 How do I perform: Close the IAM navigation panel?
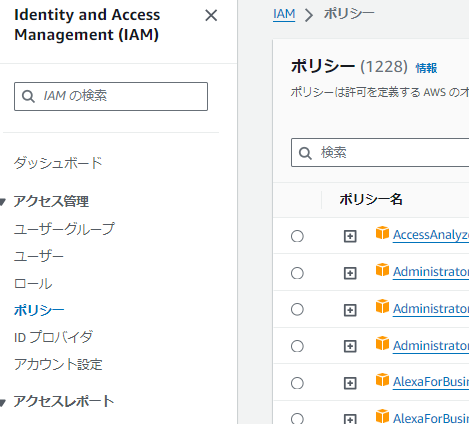[x=211, y=15]
